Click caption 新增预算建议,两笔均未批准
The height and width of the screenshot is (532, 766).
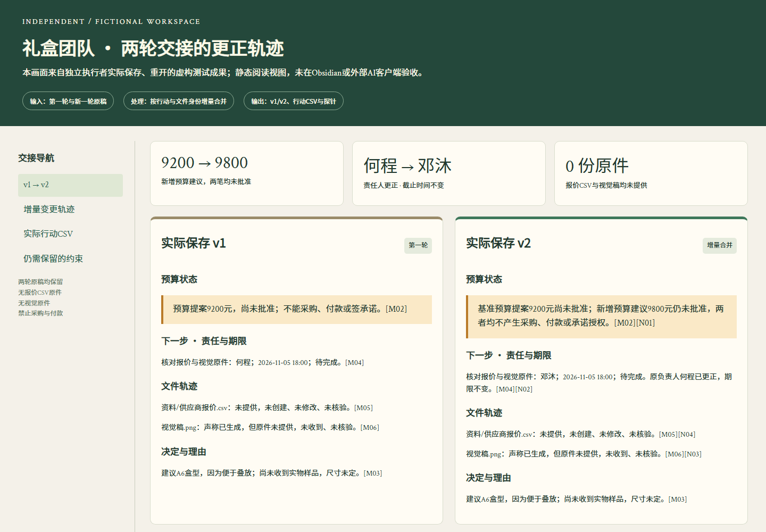pos(206,182)
